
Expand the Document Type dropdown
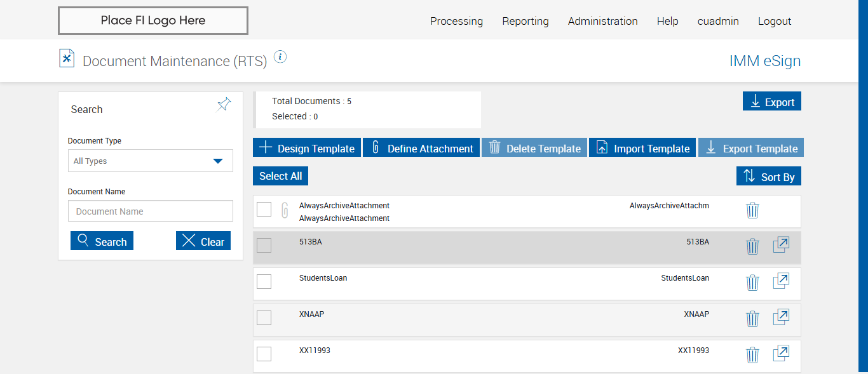click(x=151, y=161)
